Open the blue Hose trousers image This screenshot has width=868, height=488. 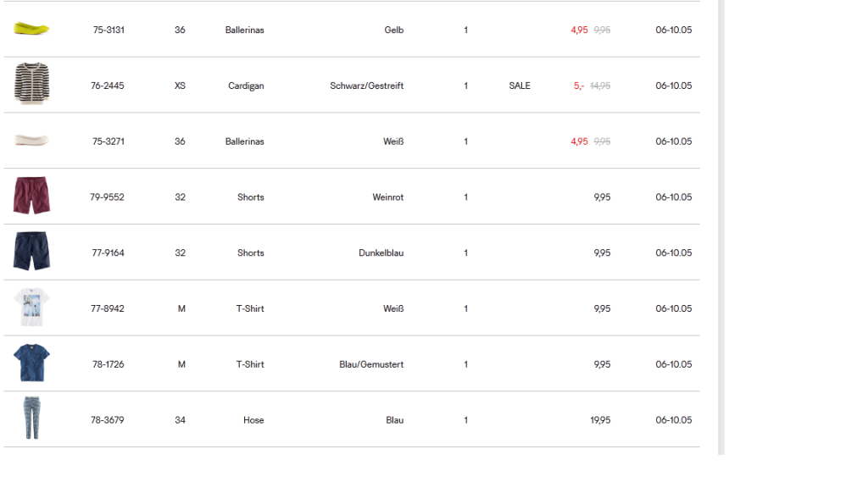point(31,418)
